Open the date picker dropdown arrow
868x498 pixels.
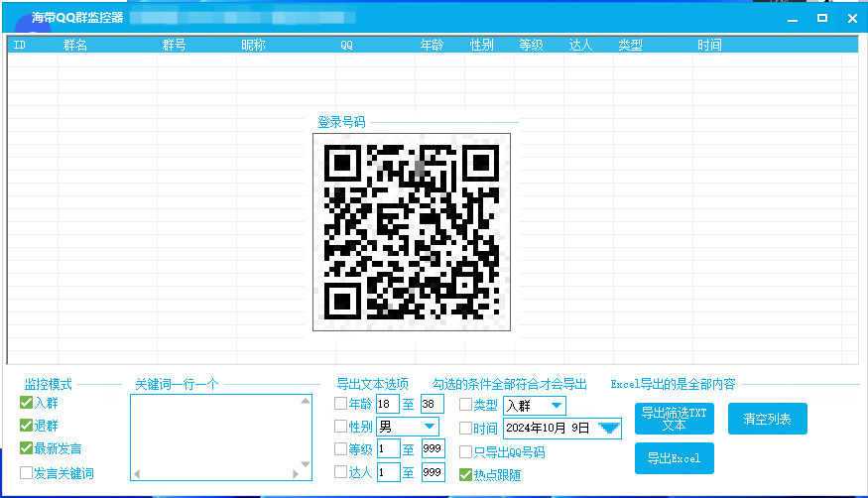(608, 429)
